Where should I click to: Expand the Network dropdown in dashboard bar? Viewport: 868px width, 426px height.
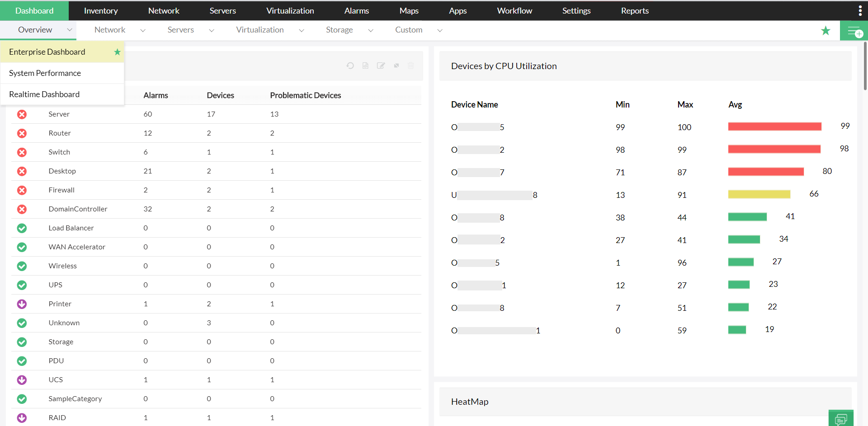143,30
